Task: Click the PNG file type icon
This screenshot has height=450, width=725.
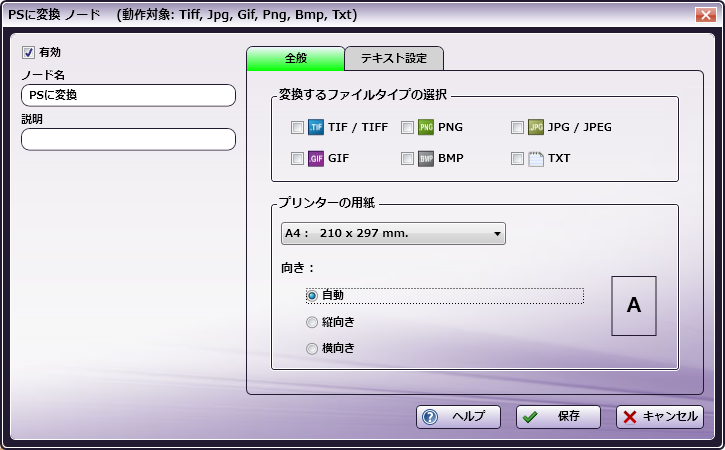Action: point(426,127)
